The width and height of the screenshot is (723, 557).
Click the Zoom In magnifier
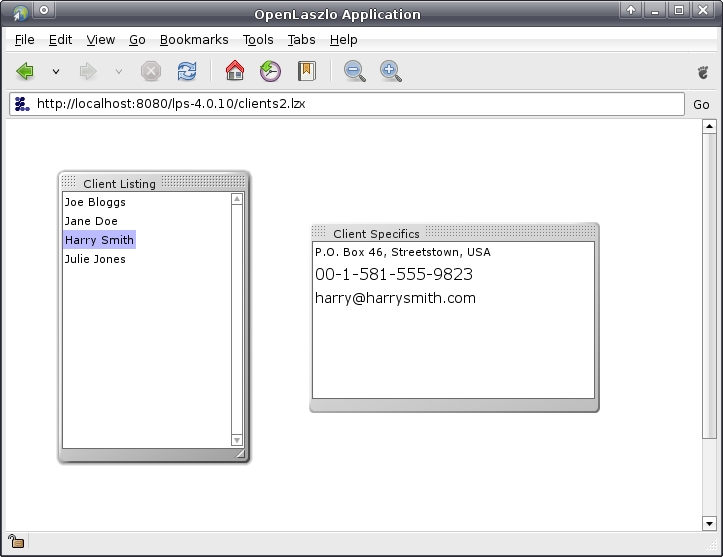(x=390, y=71)
